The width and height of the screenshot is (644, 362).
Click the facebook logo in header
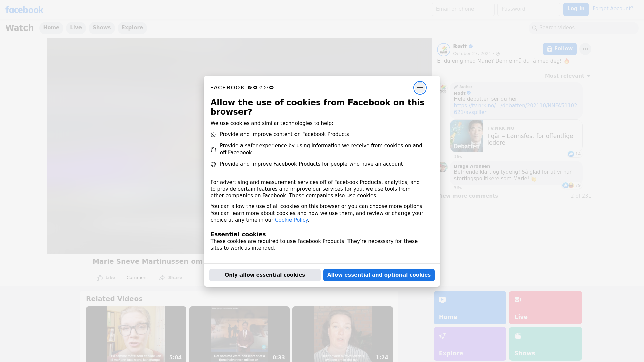(24, 9)
